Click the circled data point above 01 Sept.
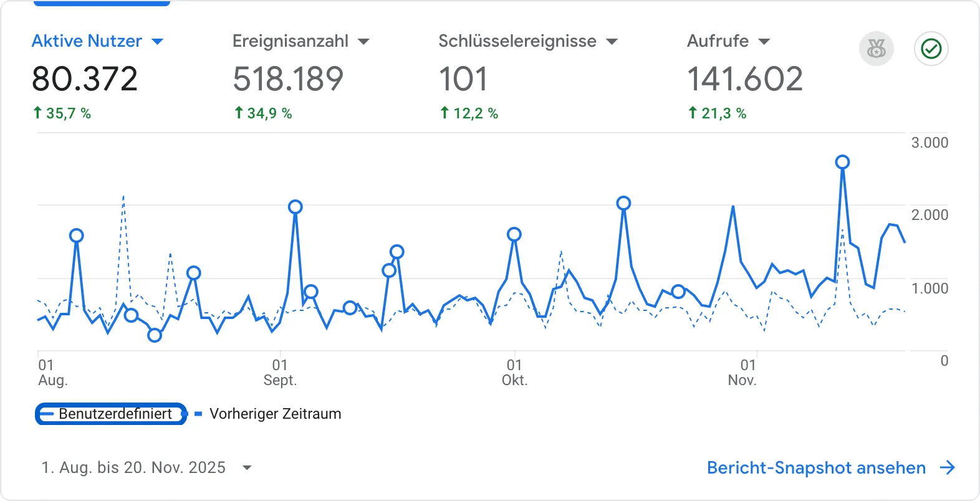 pos(295,206)
